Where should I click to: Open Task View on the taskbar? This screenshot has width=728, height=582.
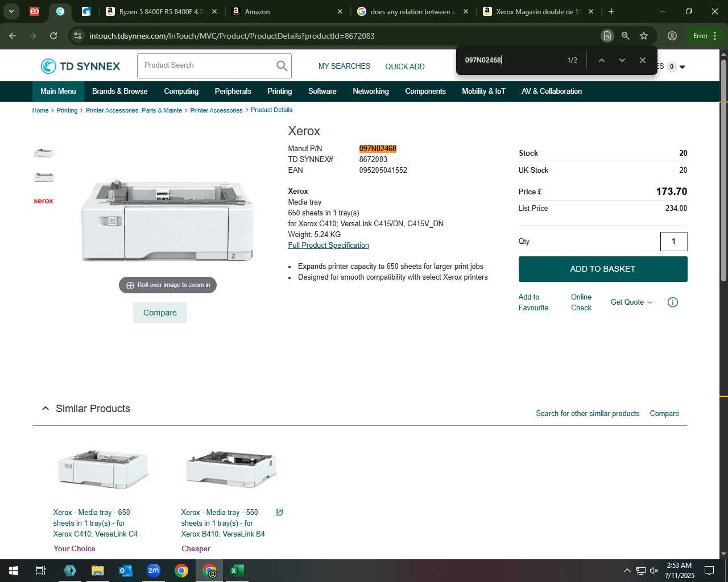(41, 571)
